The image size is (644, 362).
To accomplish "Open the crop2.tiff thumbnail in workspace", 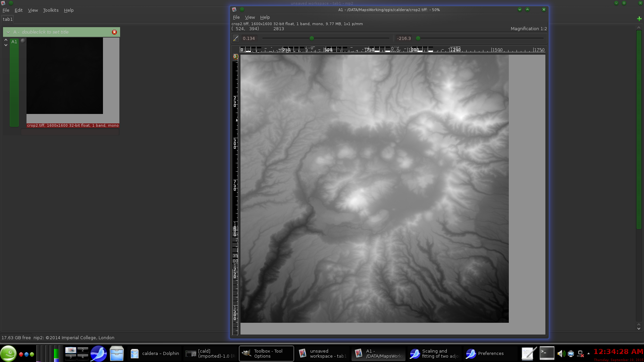I will coord(65,76).
